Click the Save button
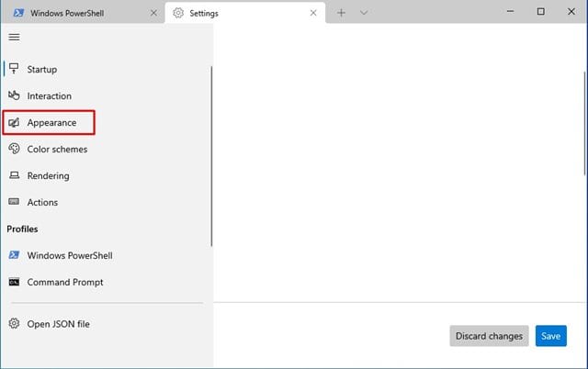Image resolution: width=588 pixels, height=369 pixels. [x=551, y=336]
